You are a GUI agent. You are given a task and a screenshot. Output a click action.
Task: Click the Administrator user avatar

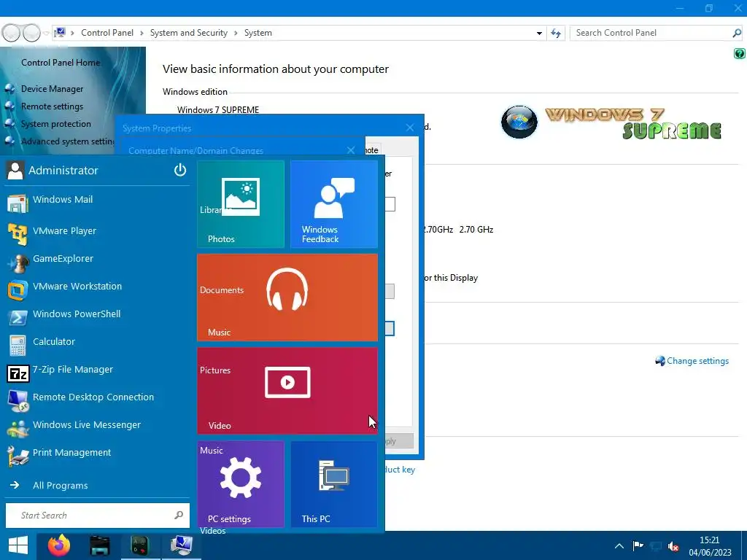coord(15,171)
